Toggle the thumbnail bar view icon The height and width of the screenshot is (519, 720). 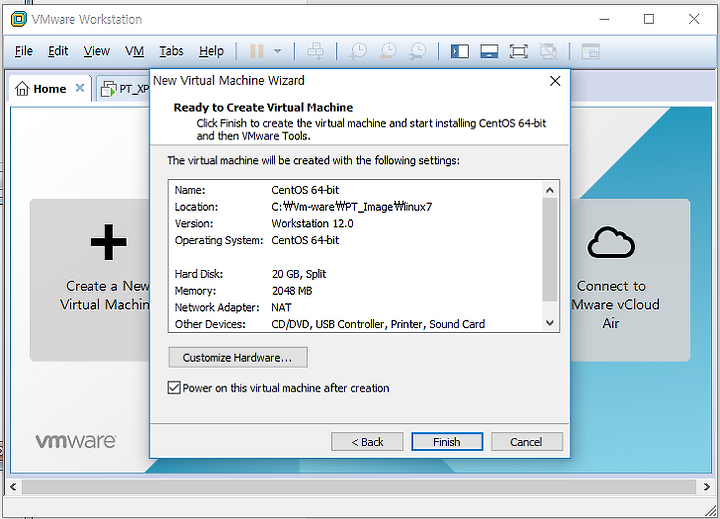coord(489,51)
